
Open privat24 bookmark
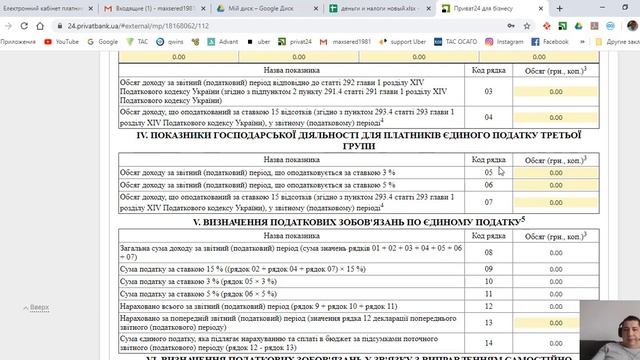(295, 42)
